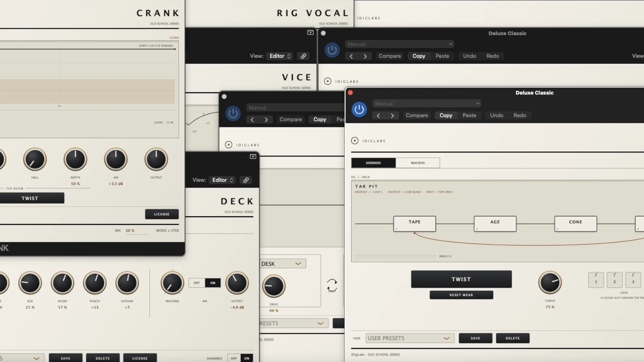Click the WIDTH knob in CRANK

(x=75, y=159)
